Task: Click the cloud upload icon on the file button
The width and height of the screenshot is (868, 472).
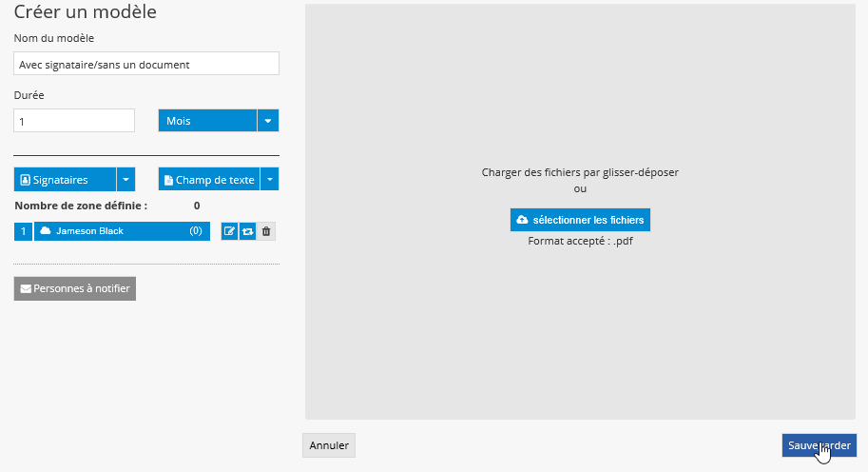Action: point(522,220)
